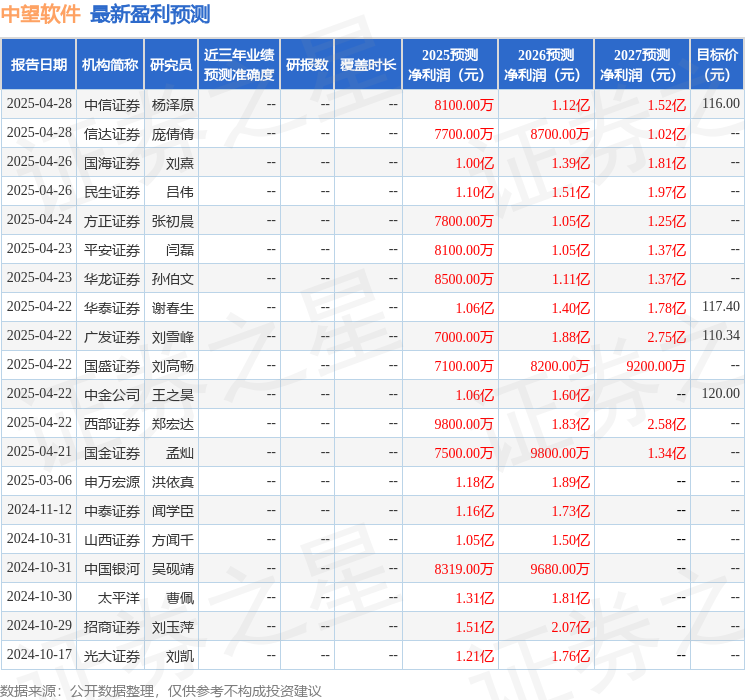Select the 华龙证券 institution cell
Image resolution: width=745 pixels, height=700 pixels.
(112, 279)
